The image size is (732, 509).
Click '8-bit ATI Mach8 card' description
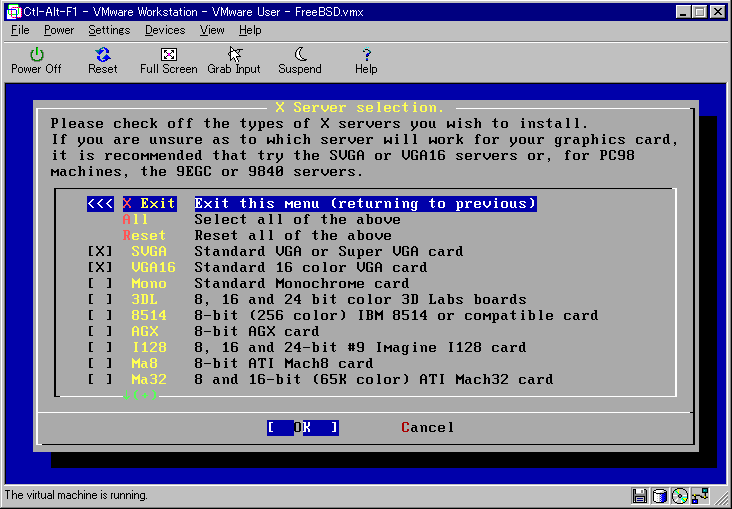pos(284,363)
